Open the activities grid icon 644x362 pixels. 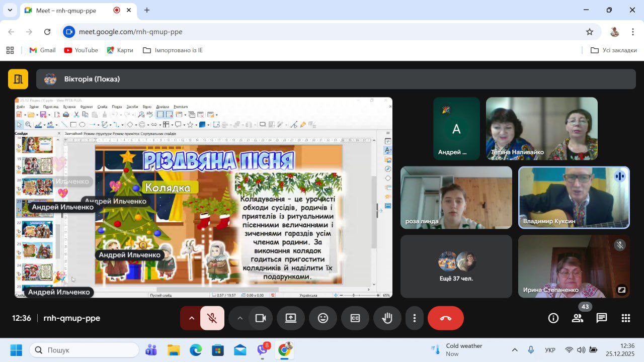pos(625,318)
